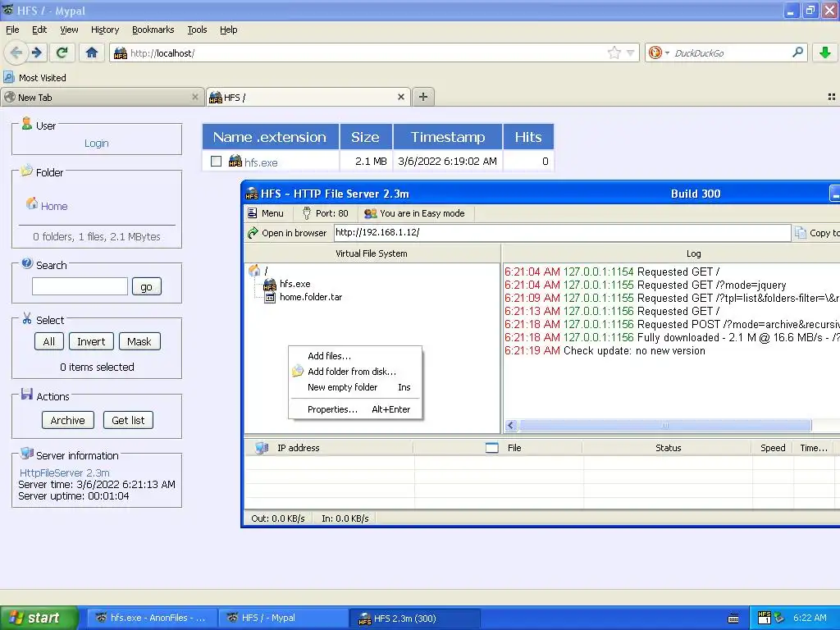840x630 pixels.
Task: Click the Windows start button
Action: coord(39,618)
